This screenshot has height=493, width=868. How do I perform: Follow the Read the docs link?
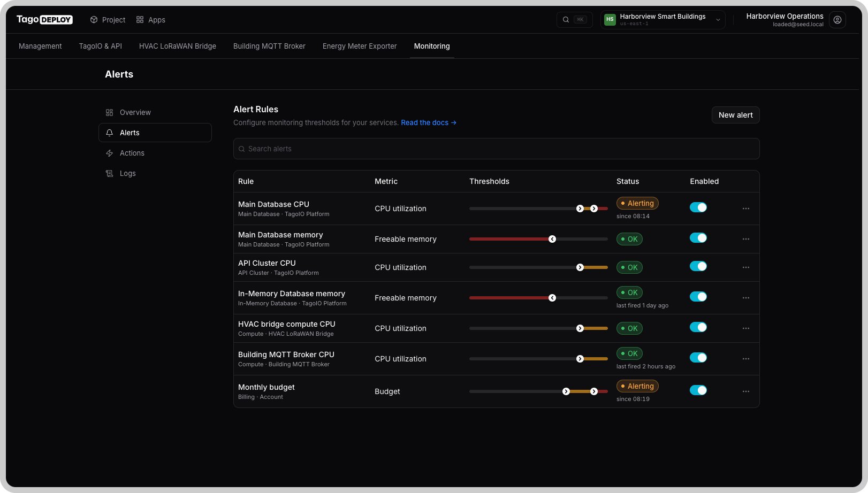coord(429,122)
